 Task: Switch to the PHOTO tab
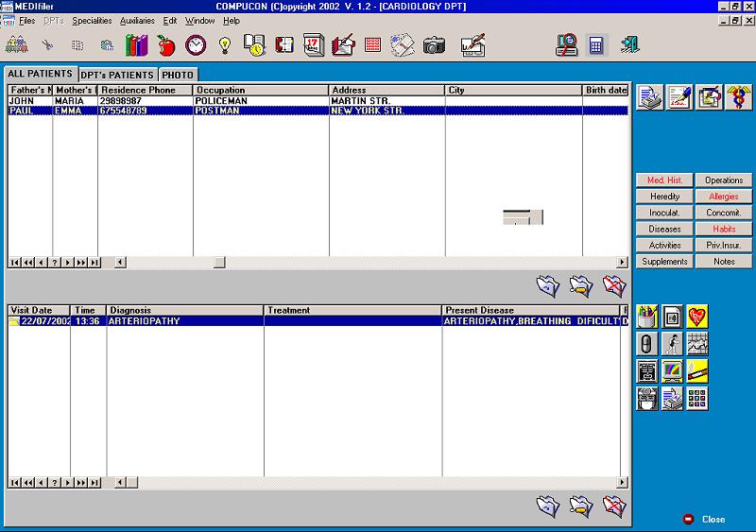point(178,75)
